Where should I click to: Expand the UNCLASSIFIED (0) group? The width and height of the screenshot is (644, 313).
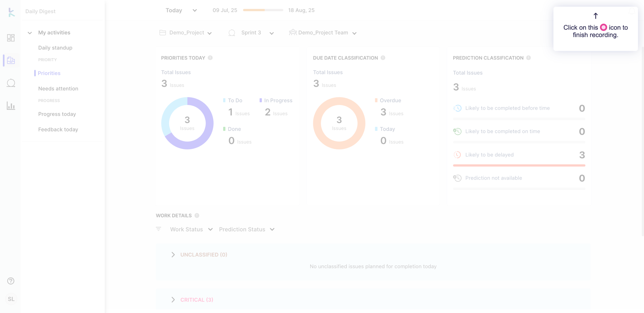coord(173,255)
